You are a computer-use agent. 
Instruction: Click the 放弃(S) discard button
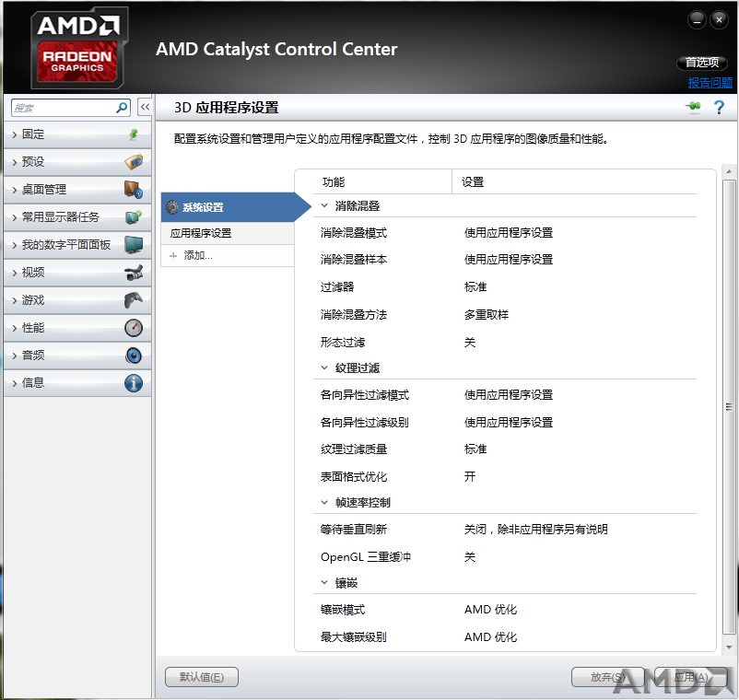[607, 677]
